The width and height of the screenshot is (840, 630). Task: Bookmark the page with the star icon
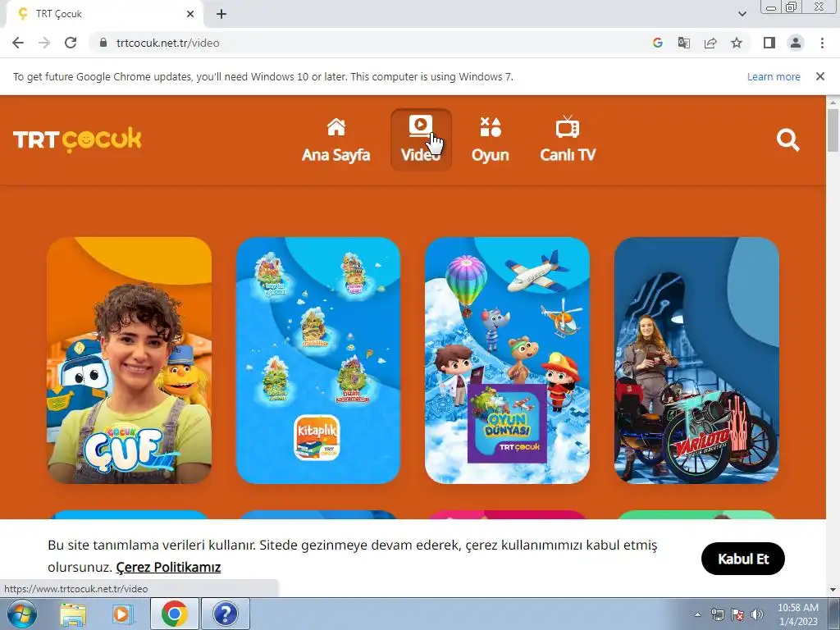point(737,43)
